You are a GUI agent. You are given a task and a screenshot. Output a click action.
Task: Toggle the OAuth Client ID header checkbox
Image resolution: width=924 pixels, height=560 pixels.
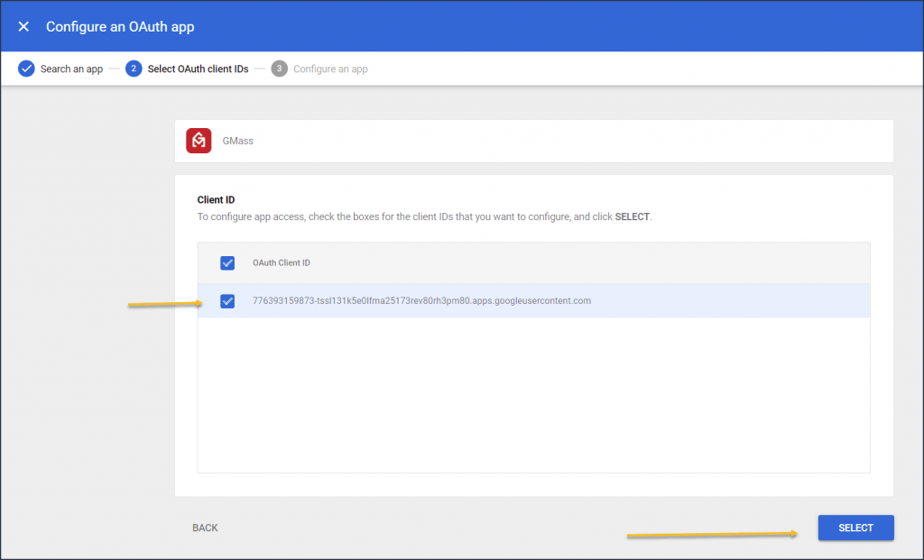point(227,262)
